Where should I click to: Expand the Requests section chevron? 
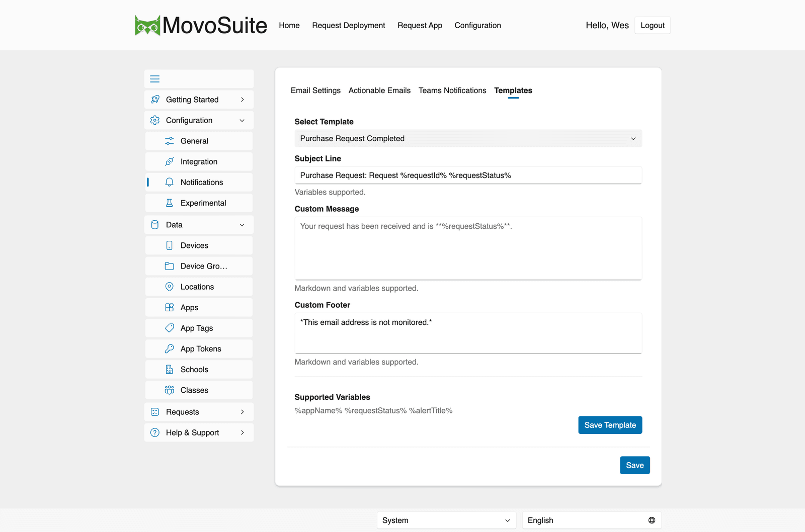tap(243, 412)
